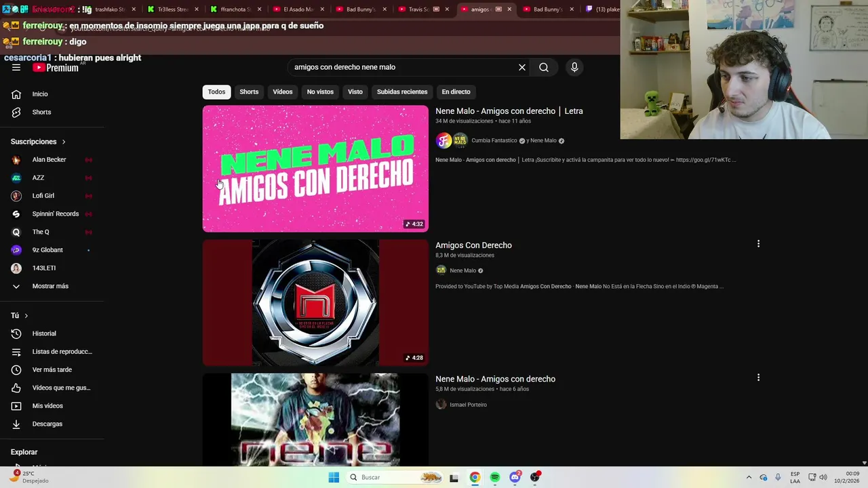Viewport: 868px width, 488px height.
Task: Open the Cumbia Fantastico channel avatar
Action: point(443,141)
